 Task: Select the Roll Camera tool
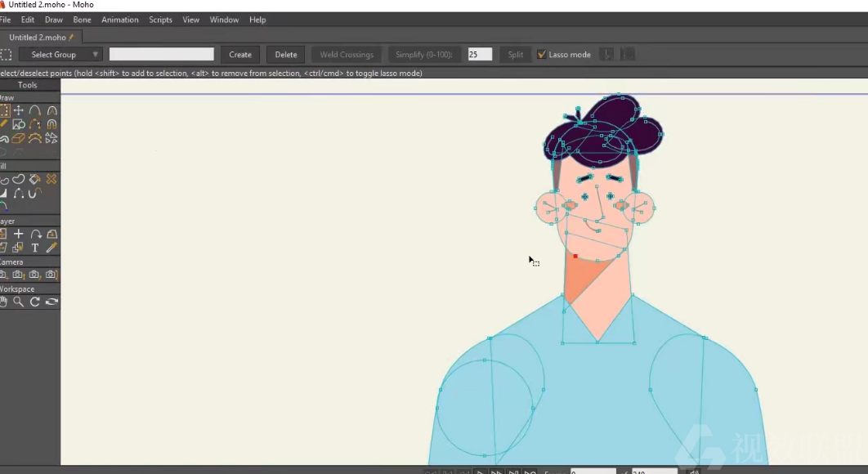pos(35,275)
